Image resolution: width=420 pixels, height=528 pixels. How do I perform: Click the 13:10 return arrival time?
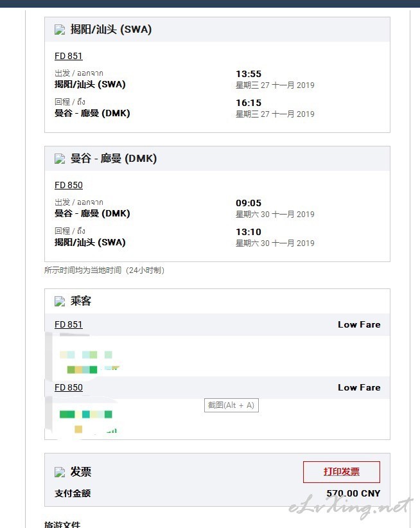(x=249, y=232)
